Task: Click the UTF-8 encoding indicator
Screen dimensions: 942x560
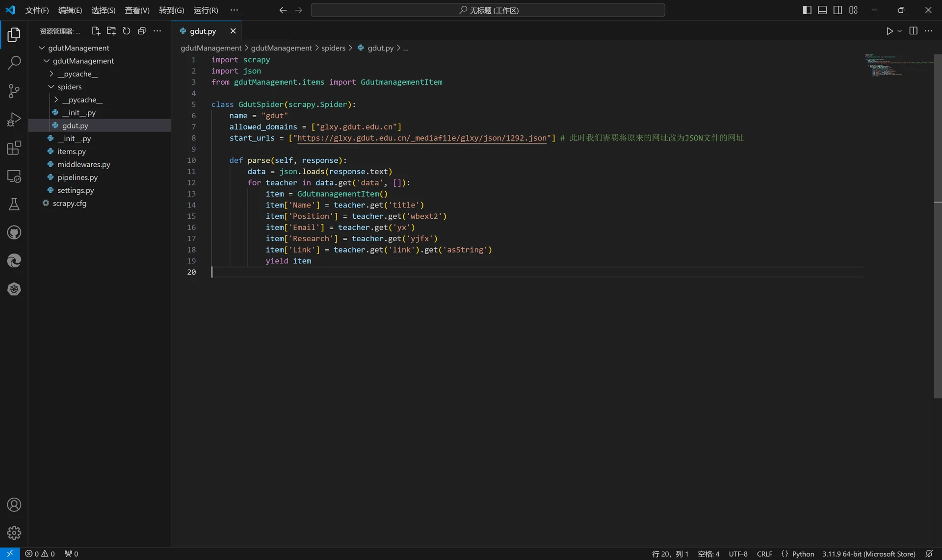Action: 738,554
